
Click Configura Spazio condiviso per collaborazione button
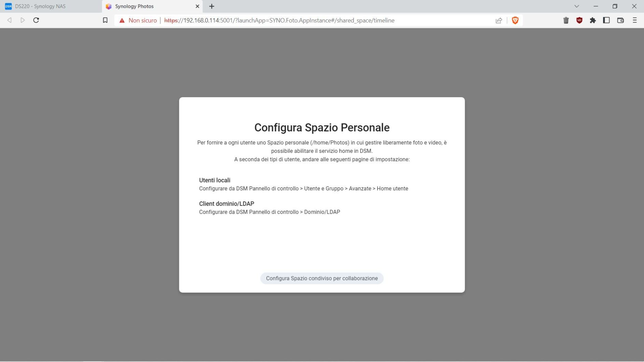[x=322, y=278]
